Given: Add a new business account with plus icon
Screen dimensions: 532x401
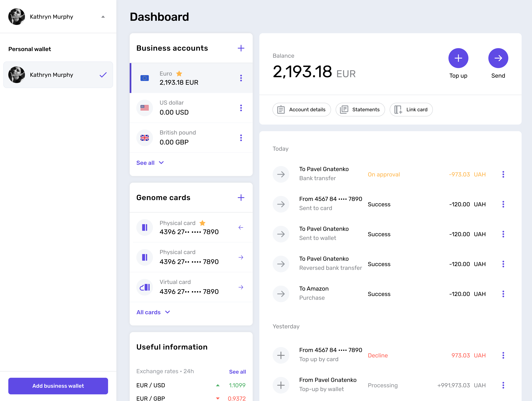Looking at the screenshot, I should [241, 48].
